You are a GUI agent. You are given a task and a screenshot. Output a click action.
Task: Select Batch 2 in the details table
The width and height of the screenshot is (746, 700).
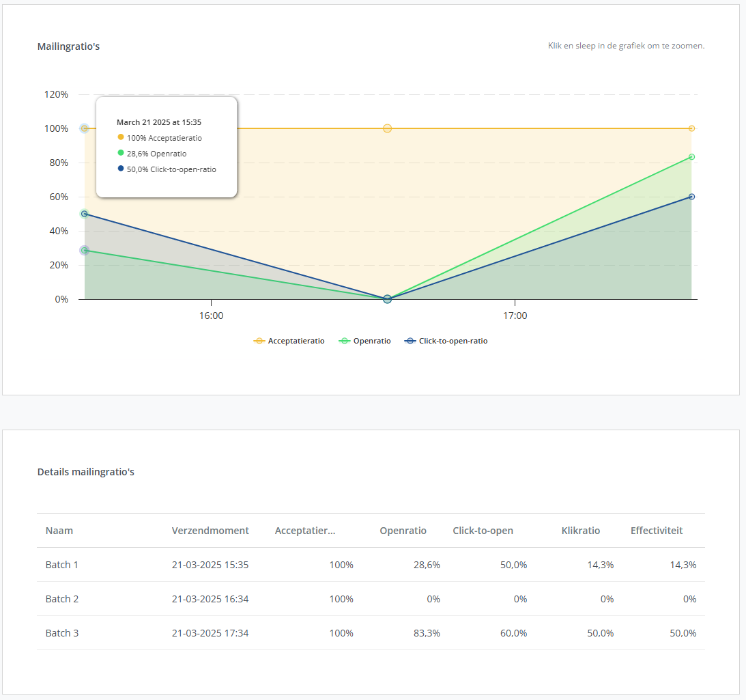[62, 599]
